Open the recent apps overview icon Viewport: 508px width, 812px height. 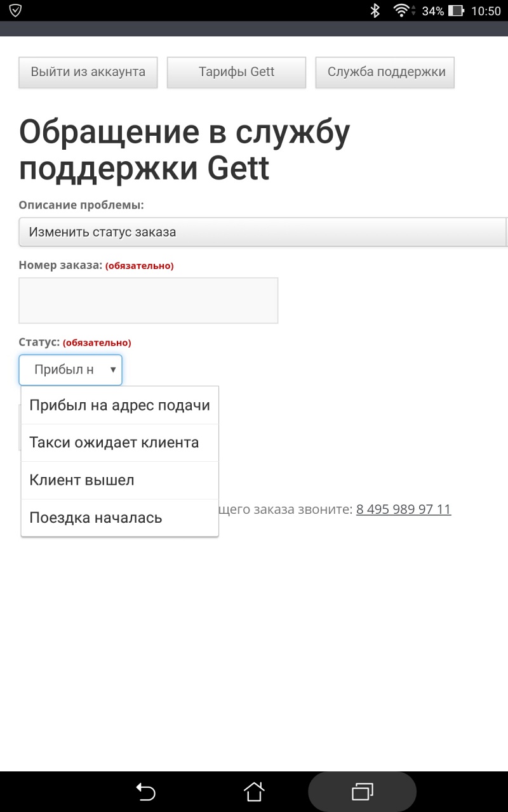tap(362, 792)
